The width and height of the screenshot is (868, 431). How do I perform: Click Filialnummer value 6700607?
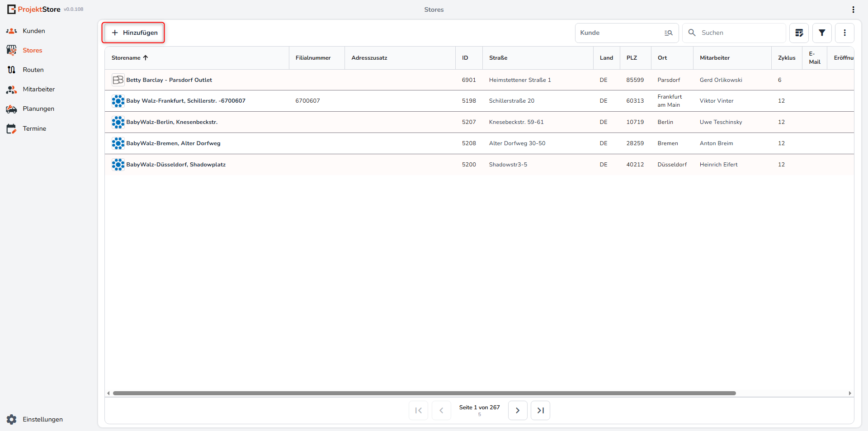tap(307, 101)
